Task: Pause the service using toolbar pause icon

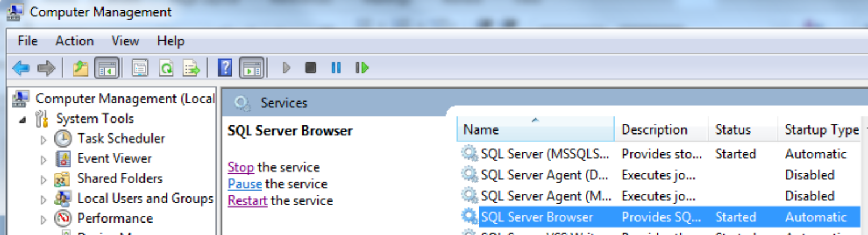Action: click(336, 68)
